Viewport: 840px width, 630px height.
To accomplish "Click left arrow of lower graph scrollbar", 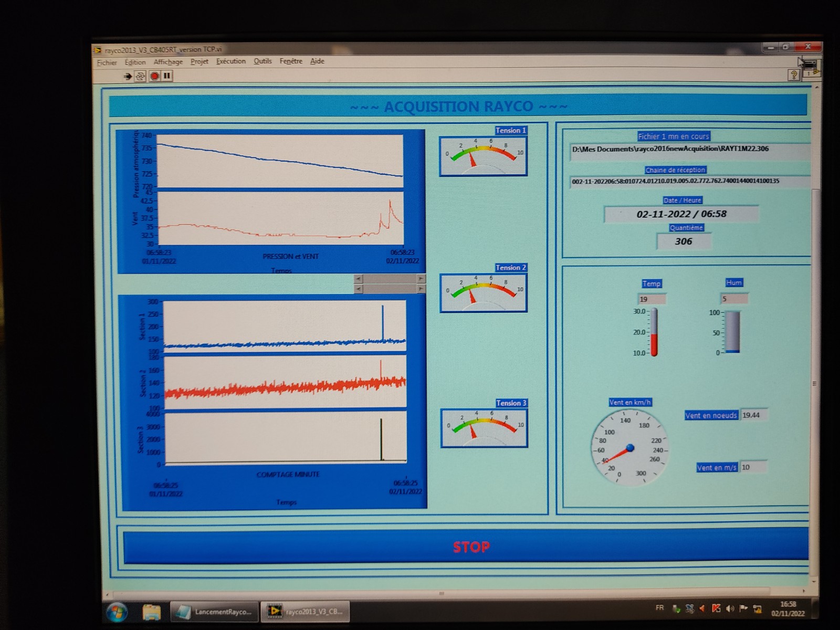I will coord(359,289).
